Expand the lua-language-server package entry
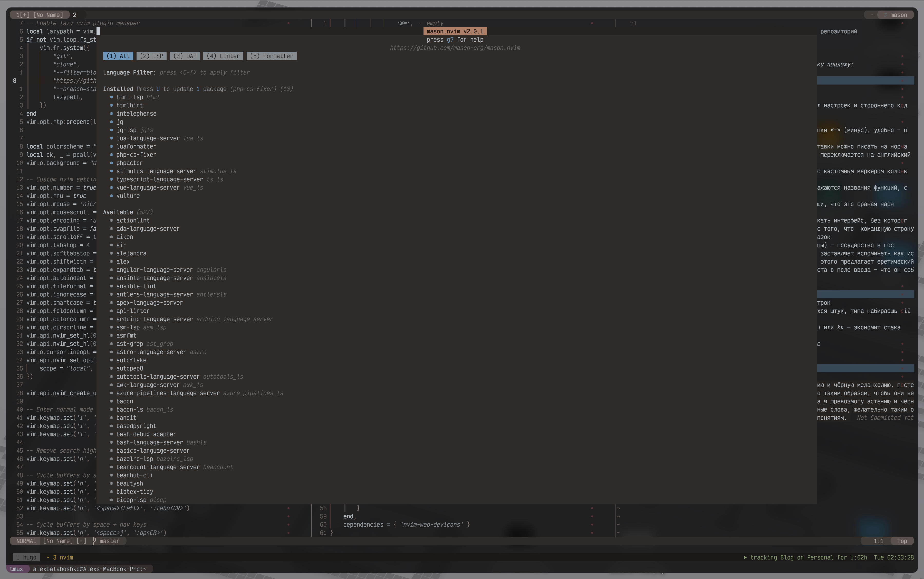The height and width of the screenshot is (579, 924). (x=148, y=138)
